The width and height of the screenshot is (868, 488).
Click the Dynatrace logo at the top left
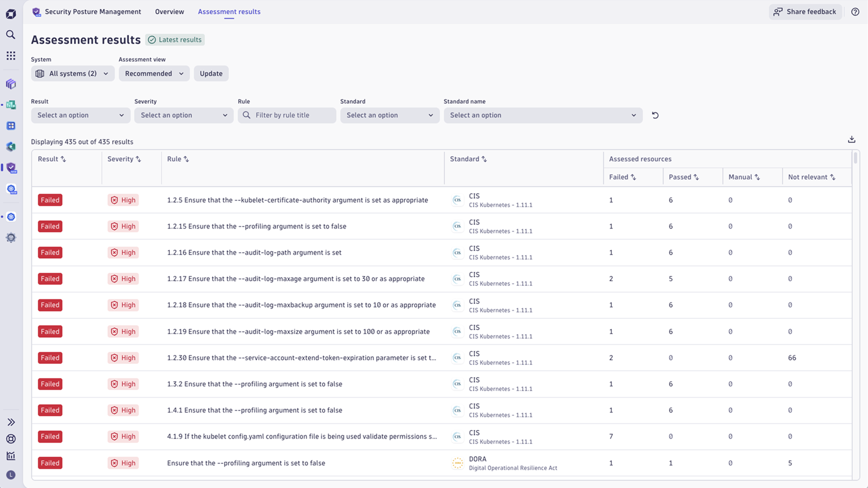click(11, 14)
